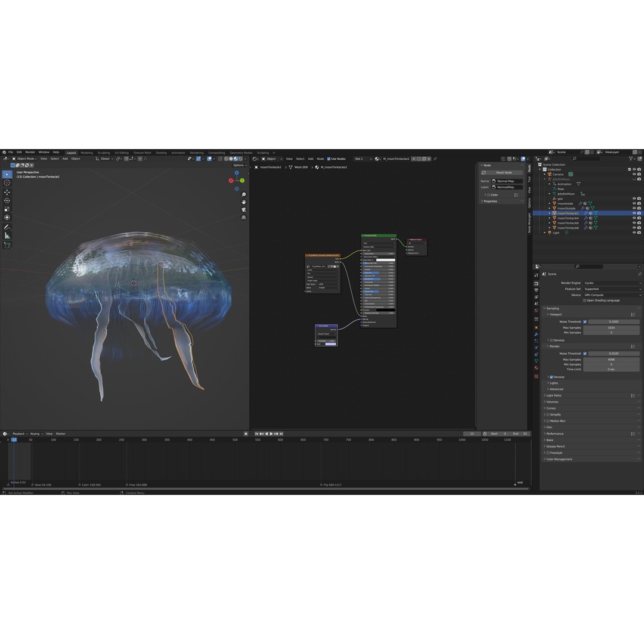
Task: Open the viewport Options button
Action: 240,165
